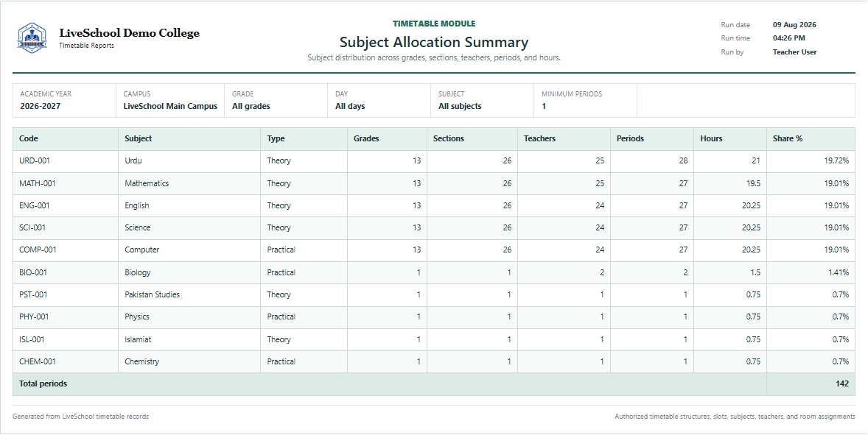This screenshot has height=435, width=868.
Task: Click Urdu's periods value 28
Action: [x=683, y=161]
